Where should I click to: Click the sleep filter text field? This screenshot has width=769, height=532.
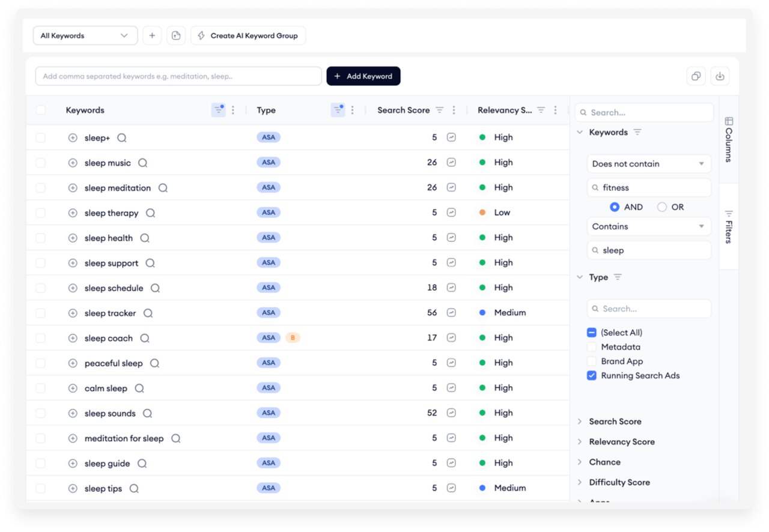(649, 250)
